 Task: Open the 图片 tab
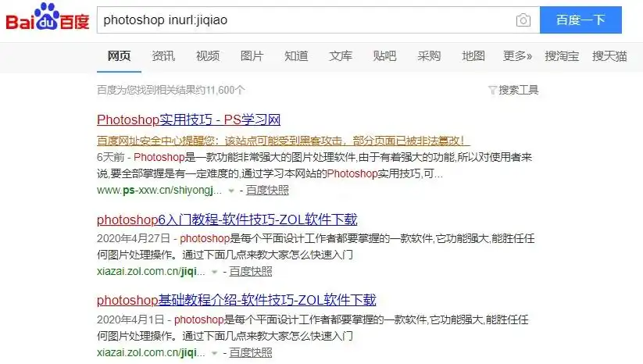252,56
